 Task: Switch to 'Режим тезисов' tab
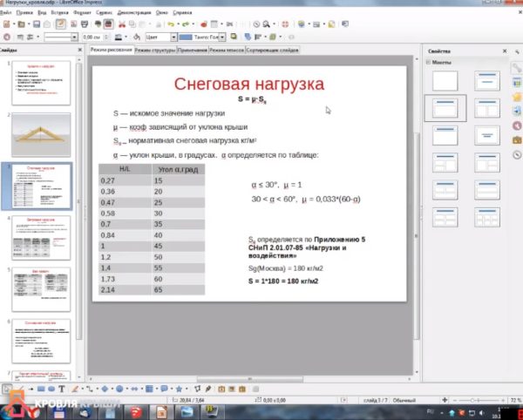pos(227,50)
